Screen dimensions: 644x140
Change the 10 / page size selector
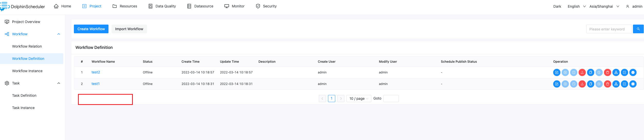pos(359,99)
